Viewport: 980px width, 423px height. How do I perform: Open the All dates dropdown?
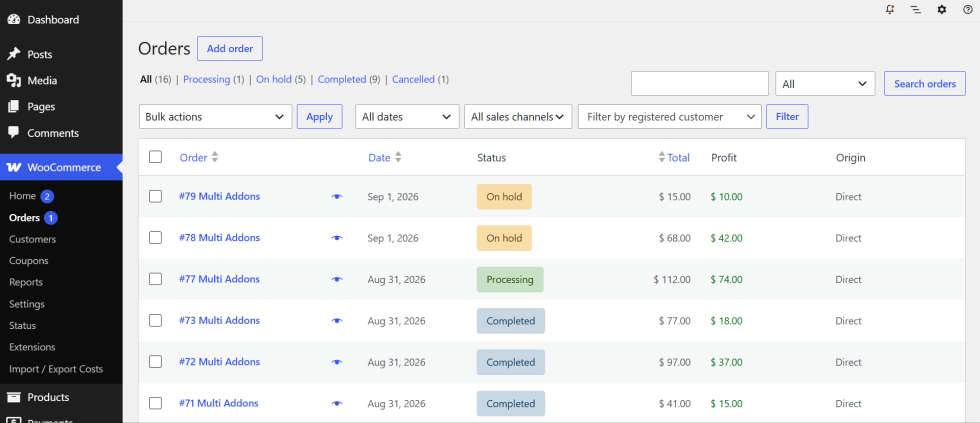click(407, 117)
